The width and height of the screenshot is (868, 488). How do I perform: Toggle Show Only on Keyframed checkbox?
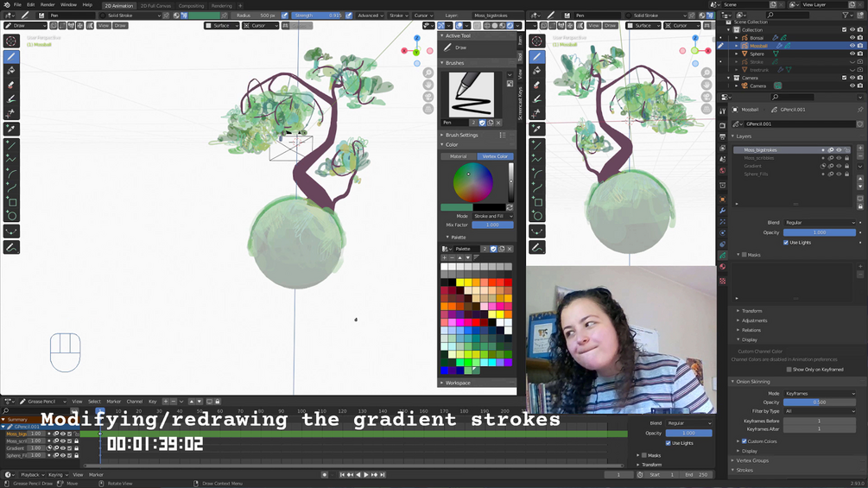tap(789, 370)
